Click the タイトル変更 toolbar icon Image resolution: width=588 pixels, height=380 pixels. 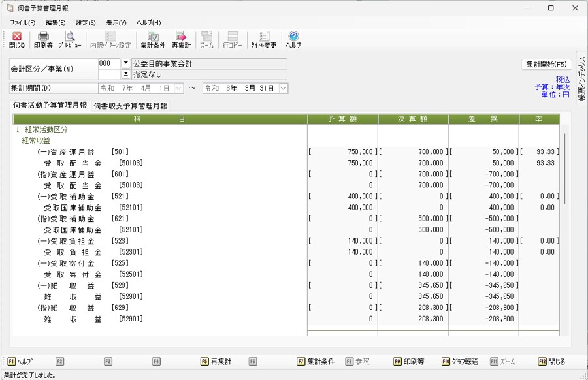click(x=263, y=40)
